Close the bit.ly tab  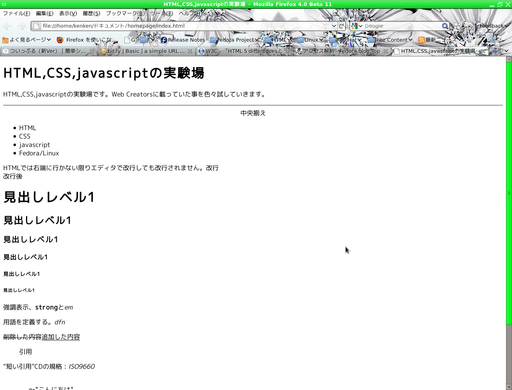tap(190, 51)
